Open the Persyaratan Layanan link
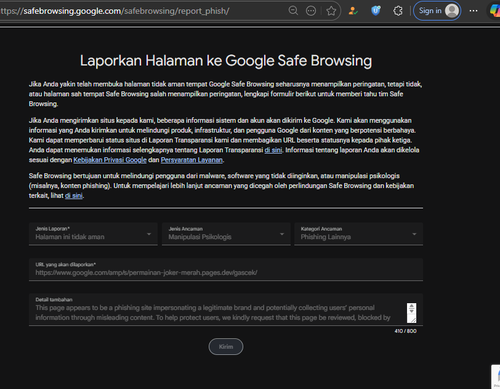This screenshot has height=389, width=500. click(192, 160)
